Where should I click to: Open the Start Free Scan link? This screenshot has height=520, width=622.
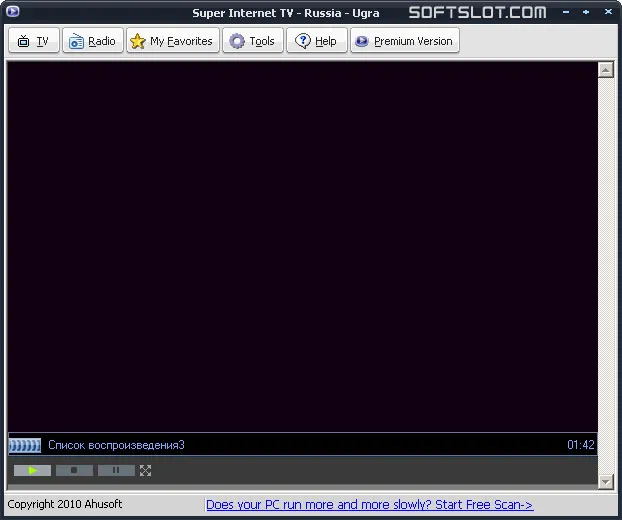(369, 505)
